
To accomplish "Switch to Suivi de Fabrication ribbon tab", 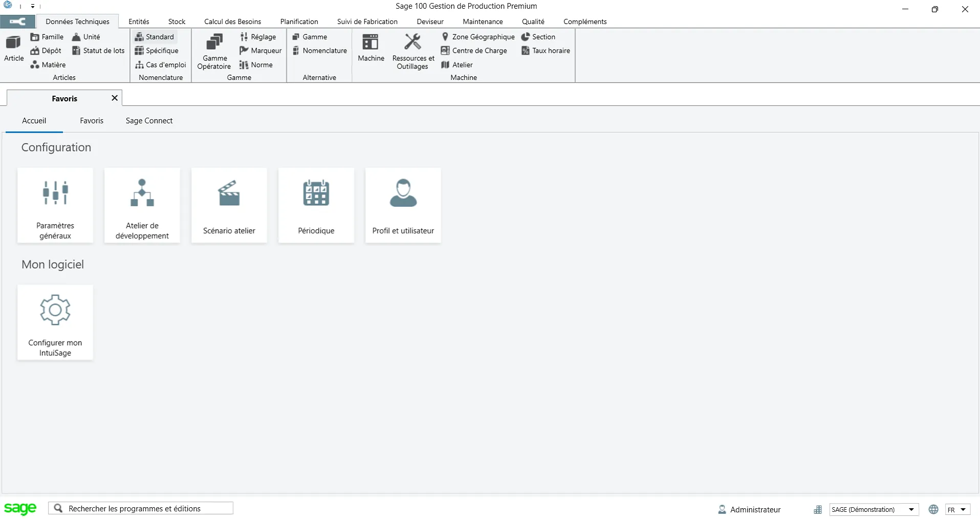I will (367, 21).
